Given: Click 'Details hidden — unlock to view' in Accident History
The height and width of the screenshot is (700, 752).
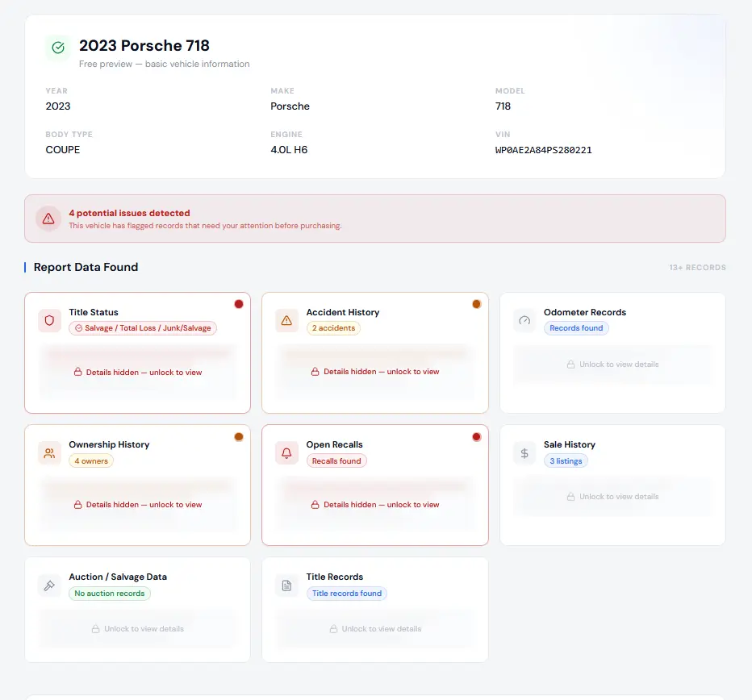Looking at the screenshot, I should pyautogui.click(x=382, y=372).
